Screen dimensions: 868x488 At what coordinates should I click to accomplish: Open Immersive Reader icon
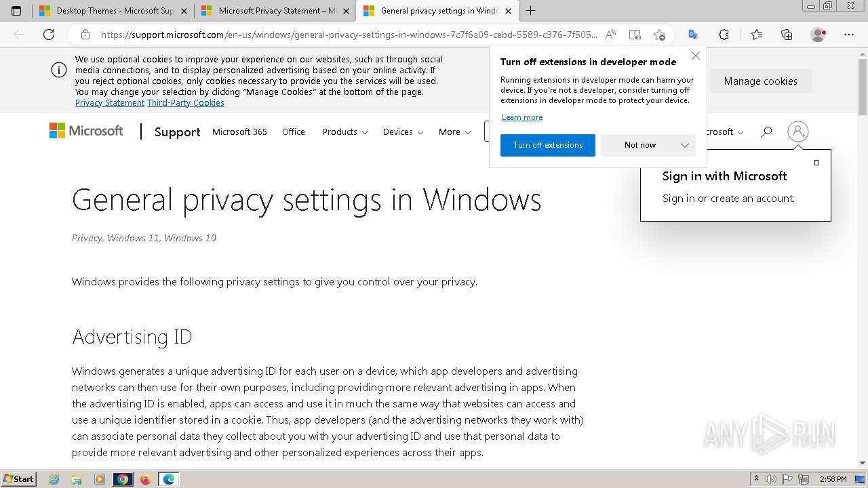(x=635, y=35)
